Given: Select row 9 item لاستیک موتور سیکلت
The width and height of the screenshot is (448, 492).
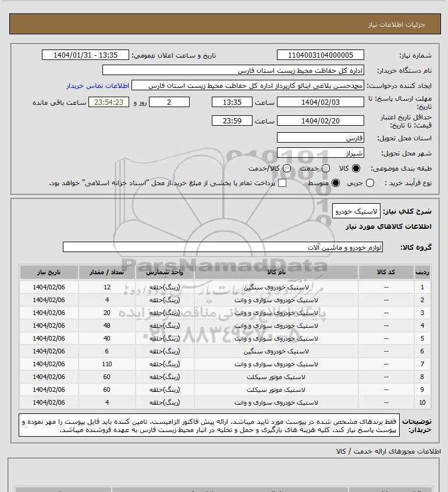Looking at the screenshot, I should 276,390.
